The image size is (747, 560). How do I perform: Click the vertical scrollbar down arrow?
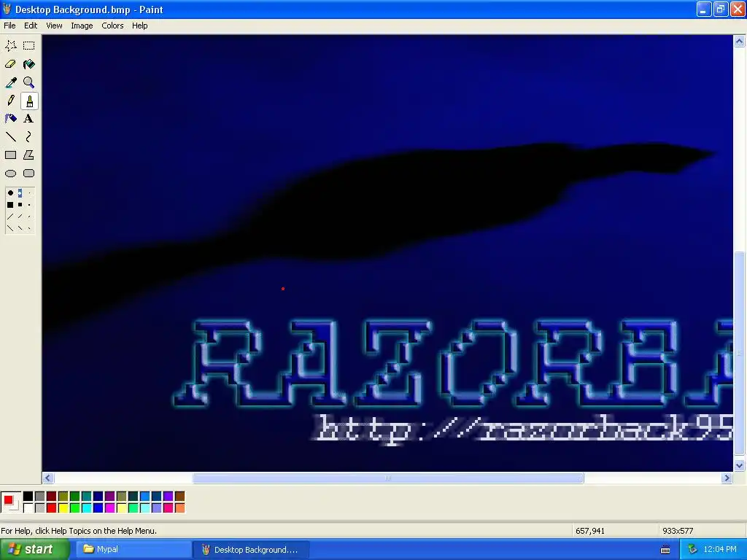(739, 466)
